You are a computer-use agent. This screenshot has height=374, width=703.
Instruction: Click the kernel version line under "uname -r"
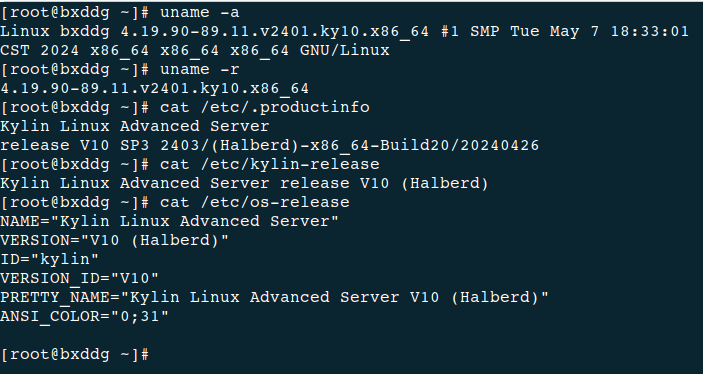(x=155, y=88)
